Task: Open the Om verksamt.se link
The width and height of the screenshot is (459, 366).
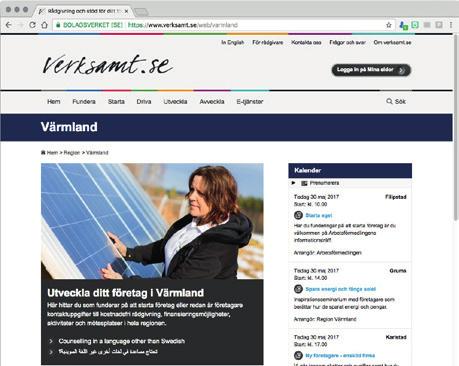Action: [392, 42]
